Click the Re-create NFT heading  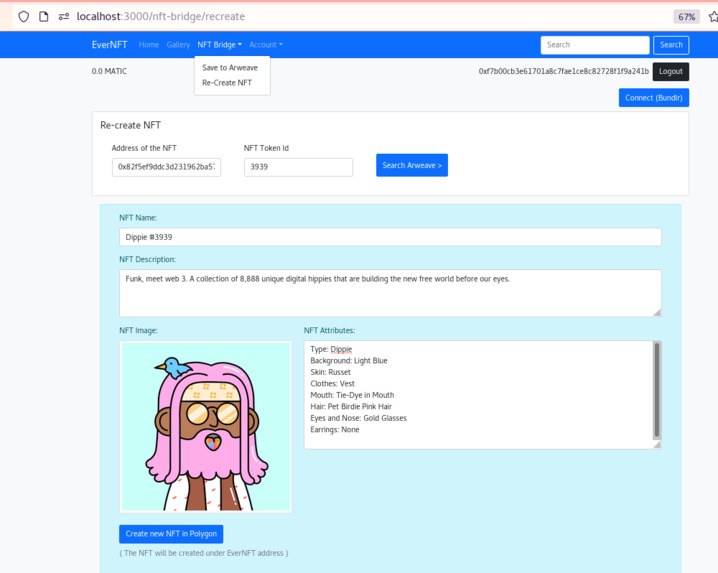tap(131, 125)
